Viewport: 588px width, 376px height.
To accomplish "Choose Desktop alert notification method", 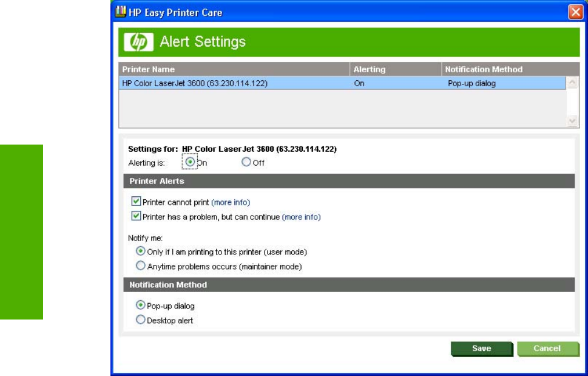I will (140, 320).
